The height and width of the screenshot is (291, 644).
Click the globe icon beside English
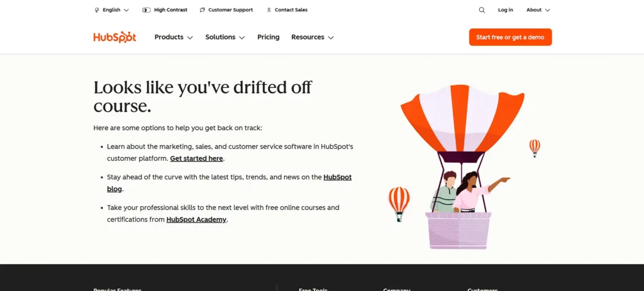96,10
